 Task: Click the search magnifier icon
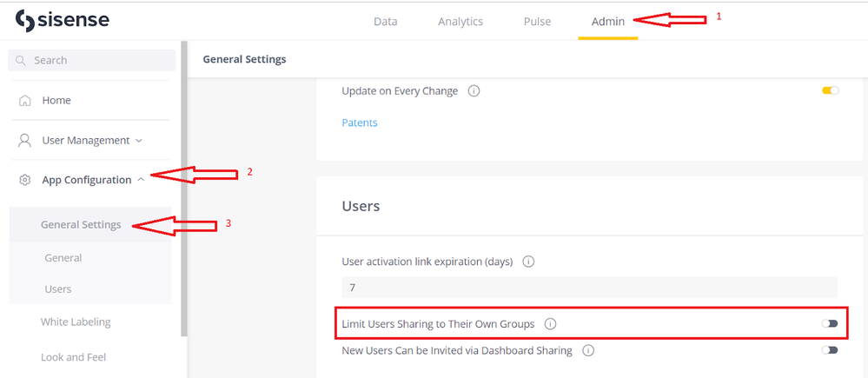[21, 61]
